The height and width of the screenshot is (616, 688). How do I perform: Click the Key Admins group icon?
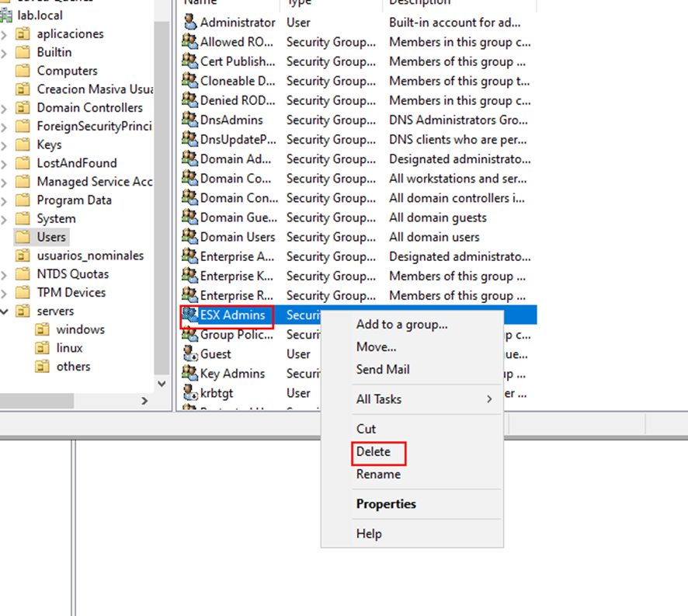[189, 373]
